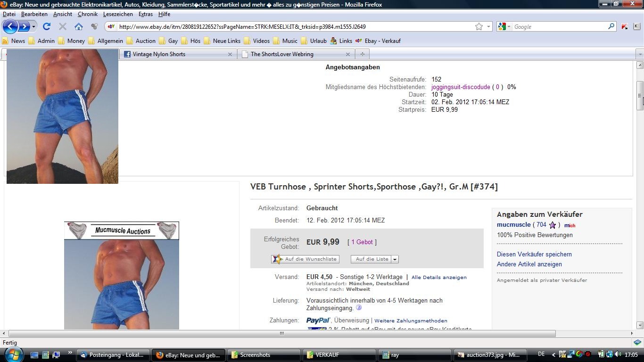The height and width of the screenshot is (362, 644).
Task: Expand the back/forward history dropdown
Action: click(33, 26)
